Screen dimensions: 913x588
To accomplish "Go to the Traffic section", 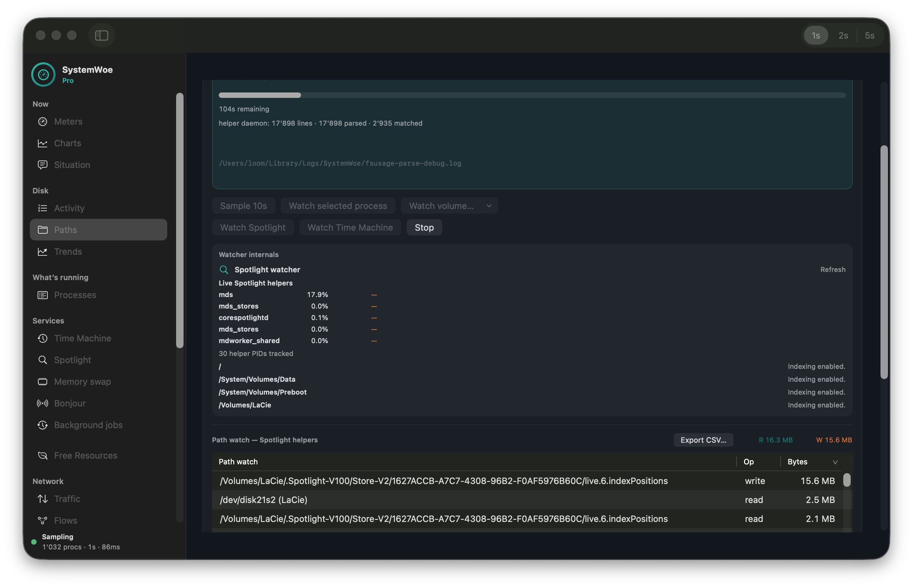I will tap(99, 499).
